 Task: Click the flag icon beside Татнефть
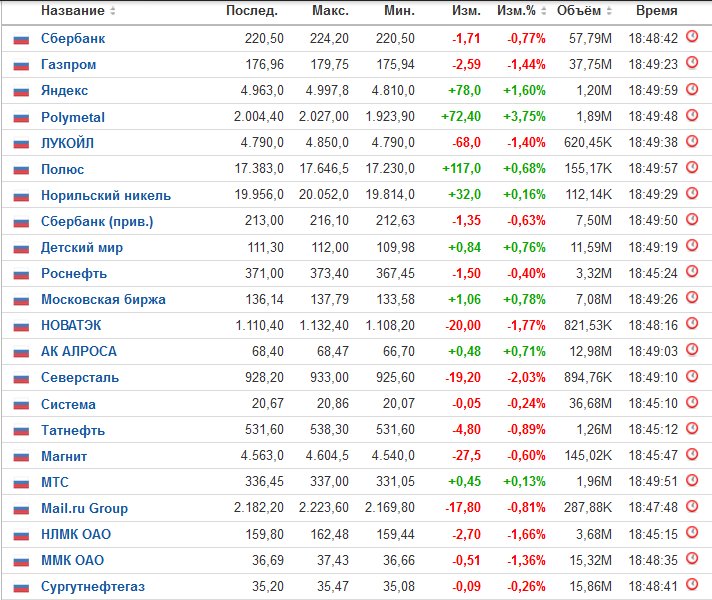click(21, 431)
